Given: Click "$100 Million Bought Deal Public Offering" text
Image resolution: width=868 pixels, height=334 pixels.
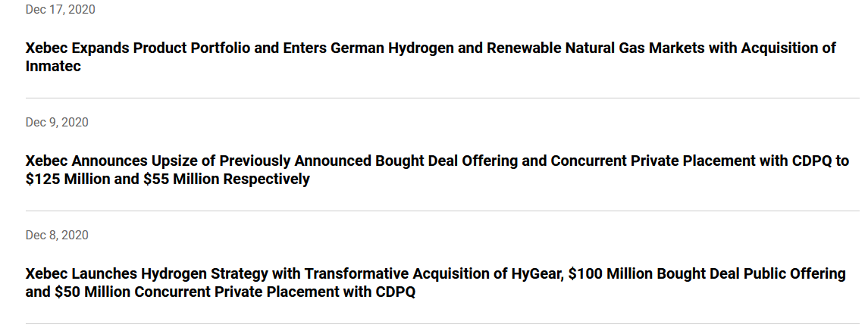Looking at the screenshot, I should click(707, 273).
